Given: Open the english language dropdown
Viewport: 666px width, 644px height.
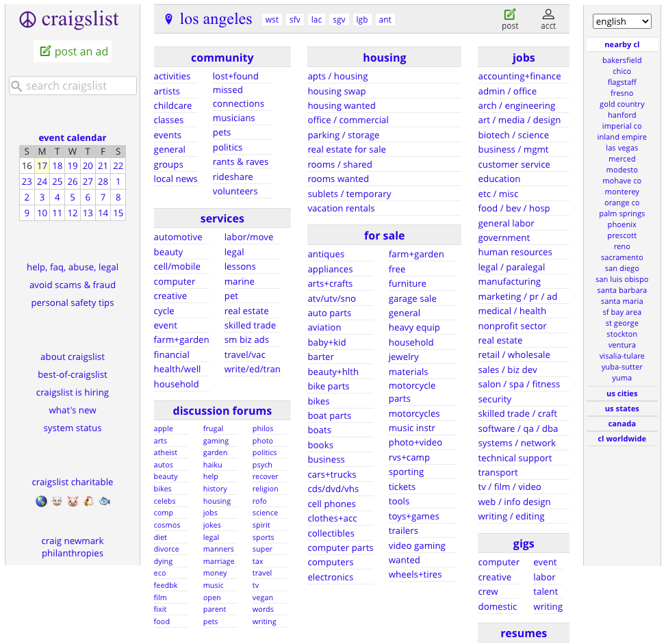Looking at the screenshot, I should pyautogui.click(x=622, y=21).
